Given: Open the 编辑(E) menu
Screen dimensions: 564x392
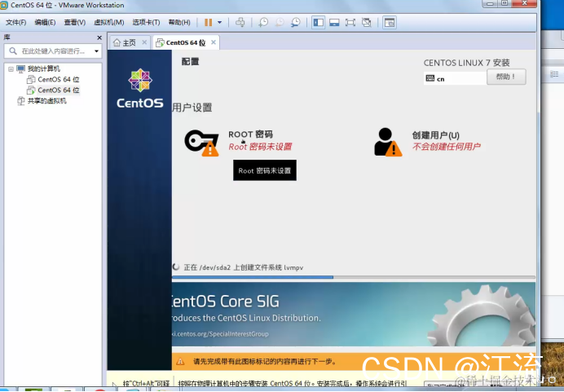Looking at the screenshot, I should pos(45,22).
